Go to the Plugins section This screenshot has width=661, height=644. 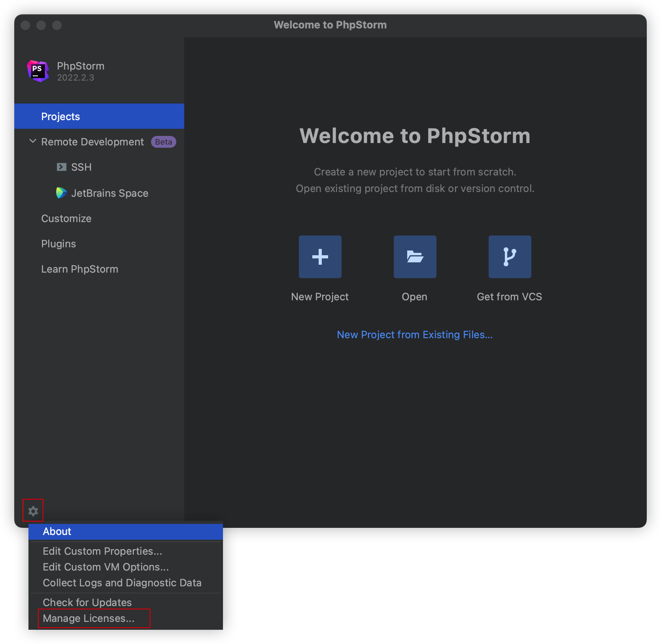[59, 244]
